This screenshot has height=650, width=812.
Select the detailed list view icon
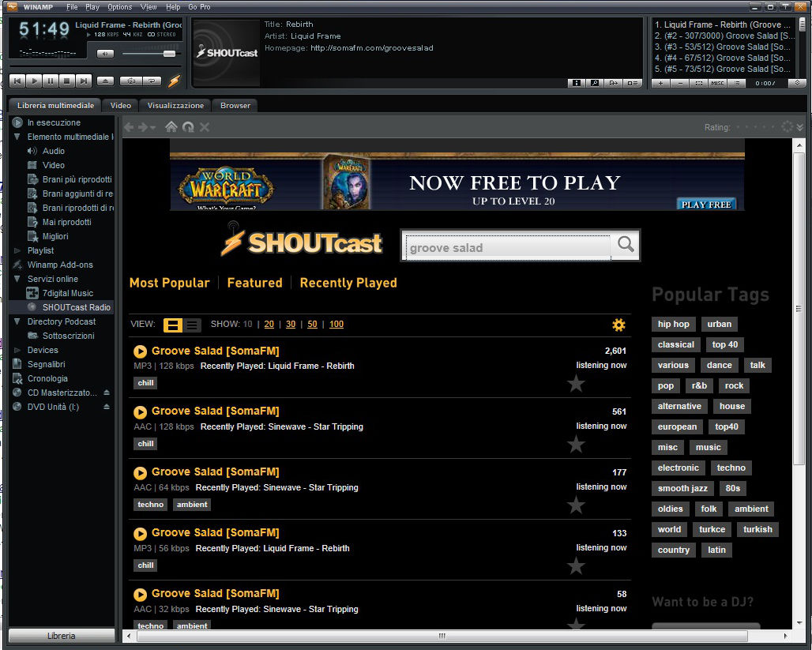click(172, 325)
